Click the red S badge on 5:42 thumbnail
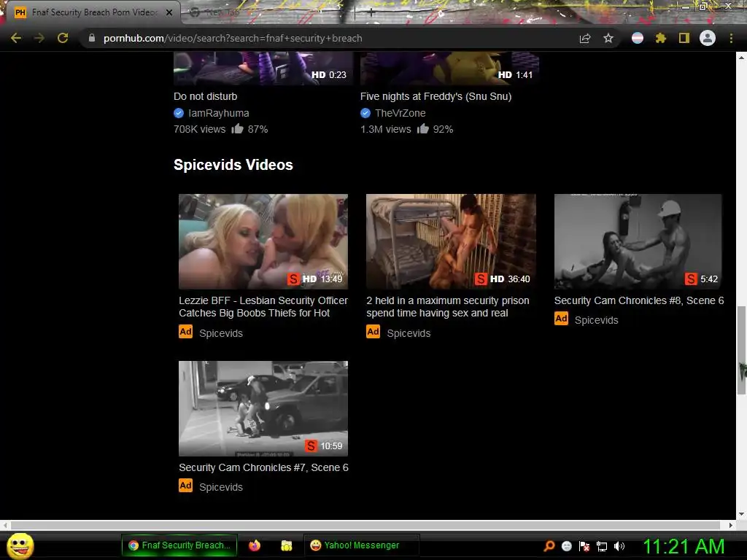Viewport: 747px width, 560px height. tap(691, 279)
